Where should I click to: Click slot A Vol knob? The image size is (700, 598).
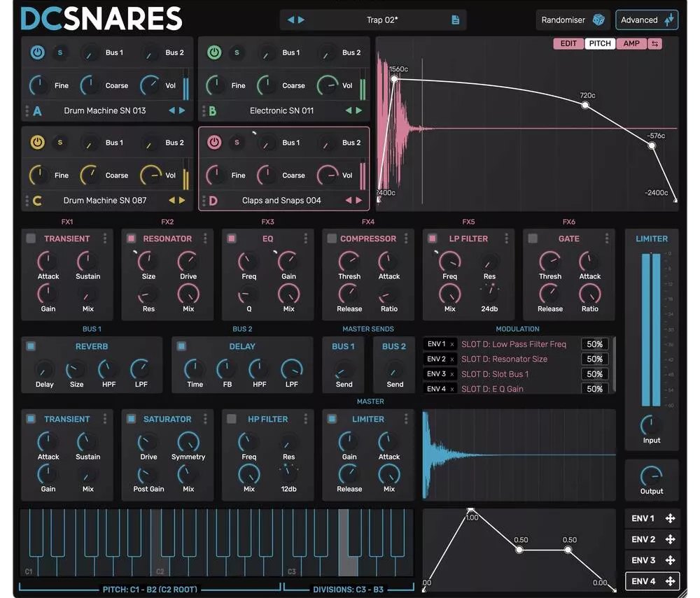150,85
